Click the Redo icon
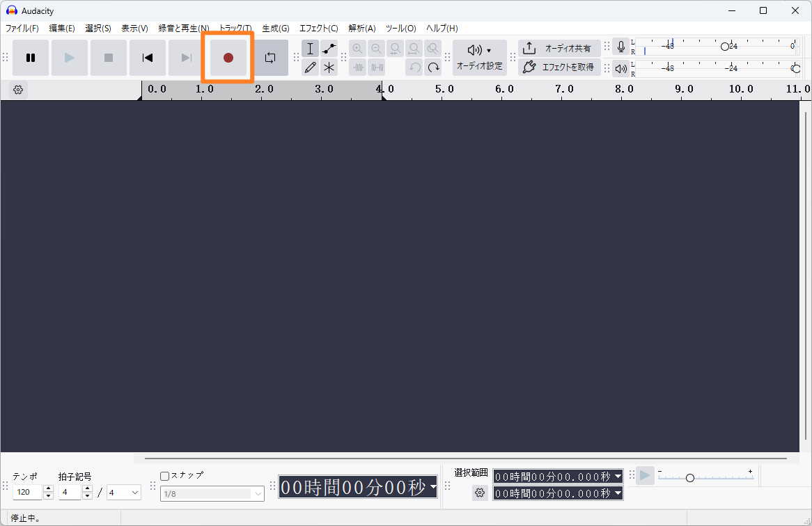 (432, 67)
